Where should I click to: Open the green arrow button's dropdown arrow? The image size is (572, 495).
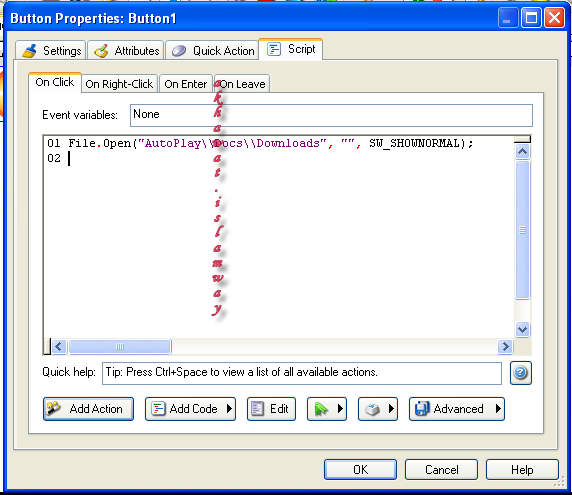340,409
